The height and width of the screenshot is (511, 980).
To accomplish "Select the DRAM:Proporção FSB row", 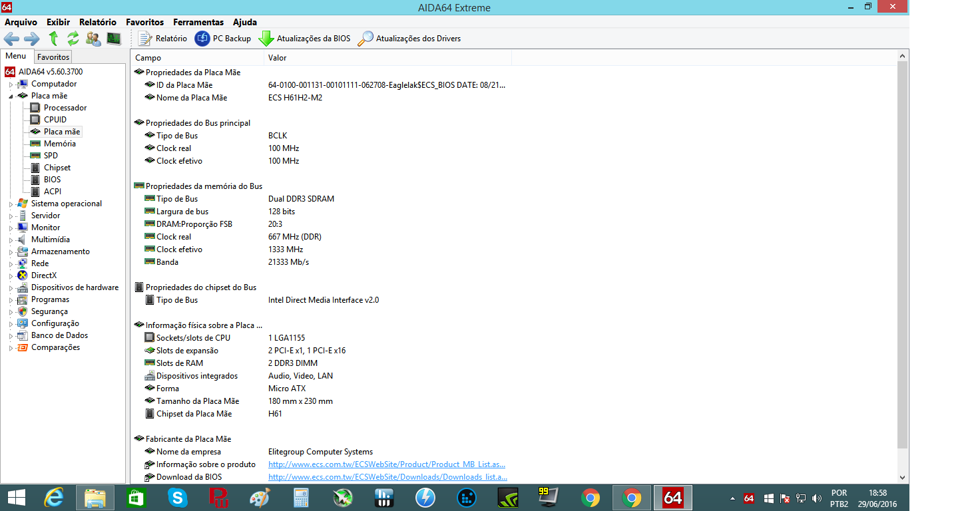I will pos(514,224).
